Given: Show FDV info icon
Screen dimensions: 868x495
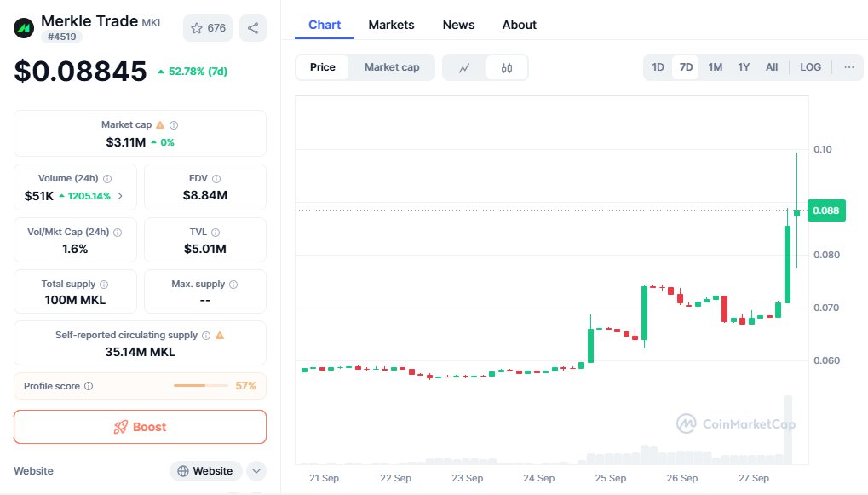Looking at the screenshot, I should 216,179.
